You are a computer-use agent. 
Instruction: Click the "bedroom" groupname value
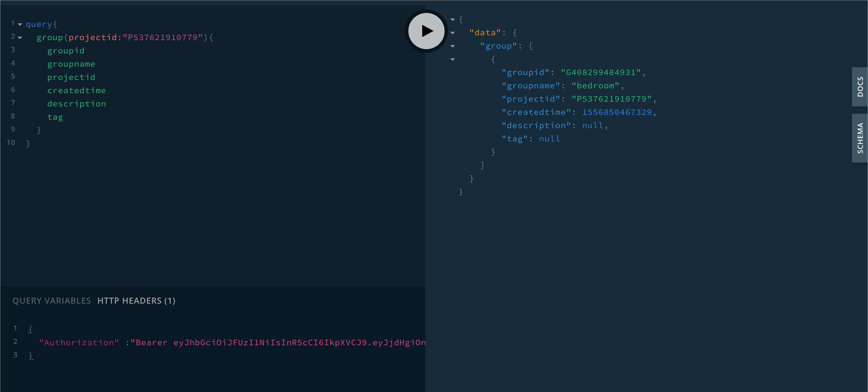(596, 86)
